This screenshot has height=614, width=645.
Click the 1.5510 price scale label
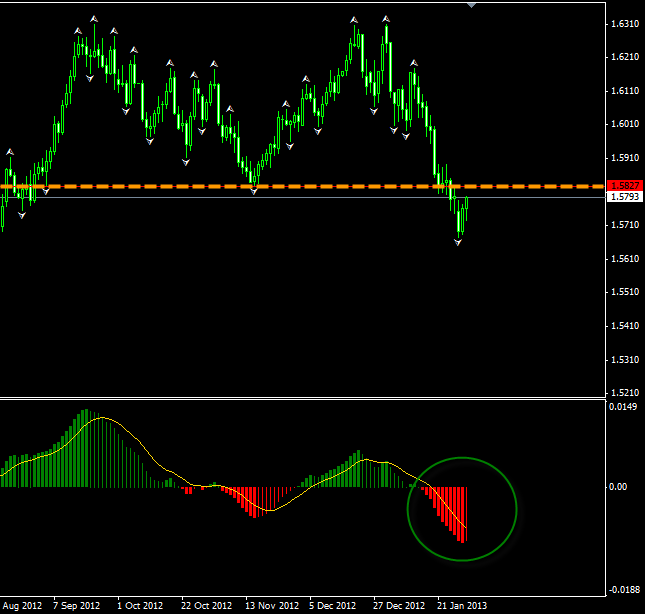625,292
